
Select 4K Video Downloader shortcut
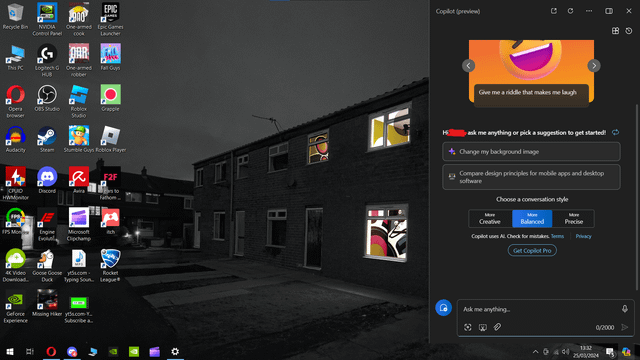[15, 265]
